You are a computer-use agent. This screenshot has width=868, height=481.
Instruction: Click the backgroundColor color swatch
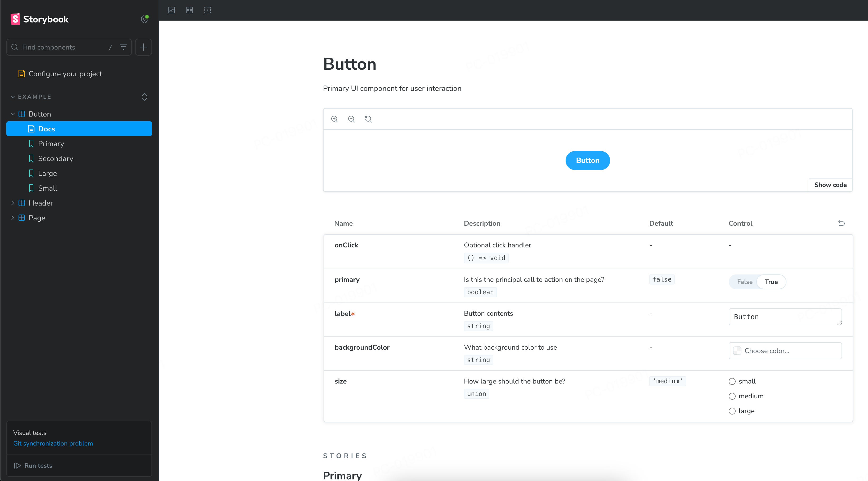(737, 351)
